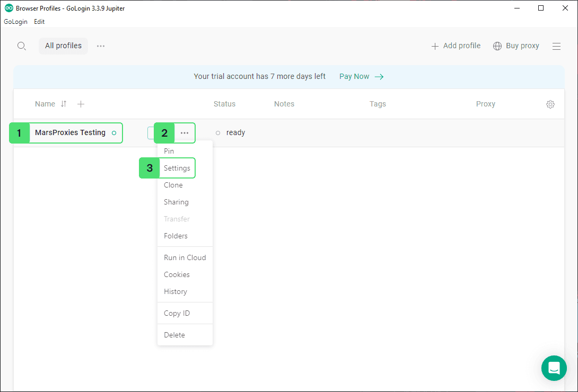The height and width of the screenshot is (392, 578).
Task: Choose Run in Cloud from the menu
Action: (185, 257)
